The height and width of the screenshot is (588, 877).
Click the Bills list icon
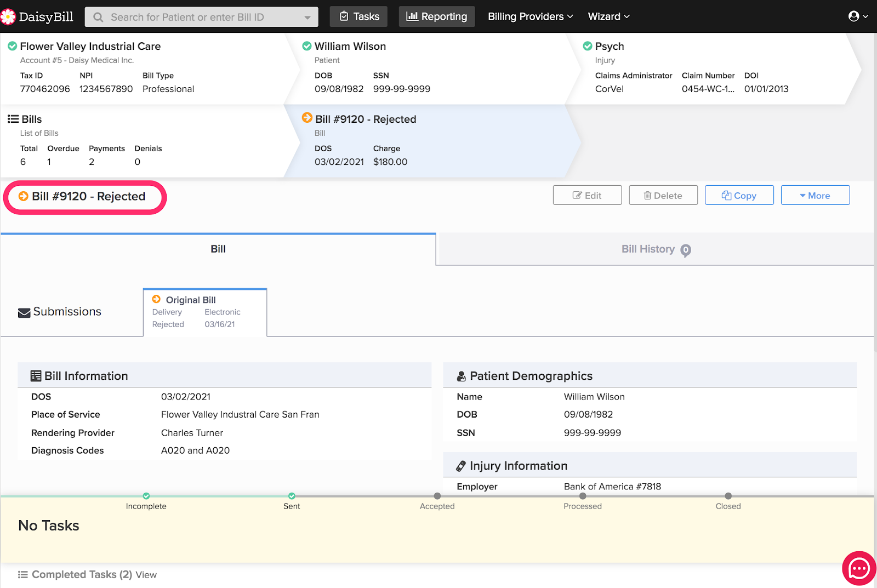pos(13,119)
